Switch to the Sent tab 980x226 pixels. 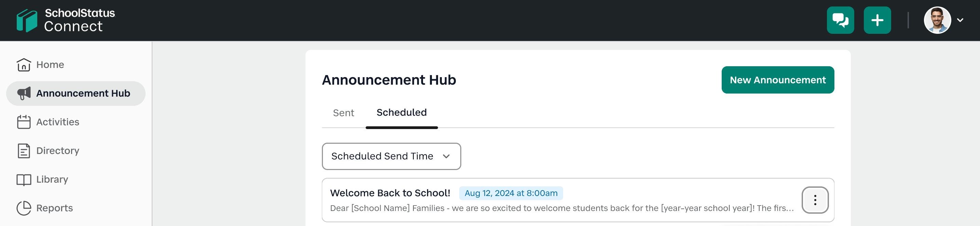tap(343, 113)
